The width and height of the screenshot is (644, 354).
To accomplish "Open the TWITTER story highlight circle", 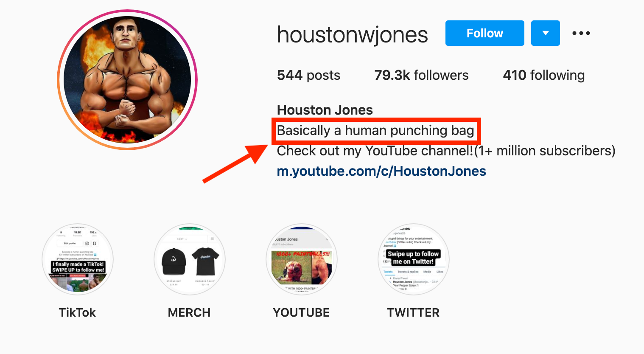I will point(413,259).
